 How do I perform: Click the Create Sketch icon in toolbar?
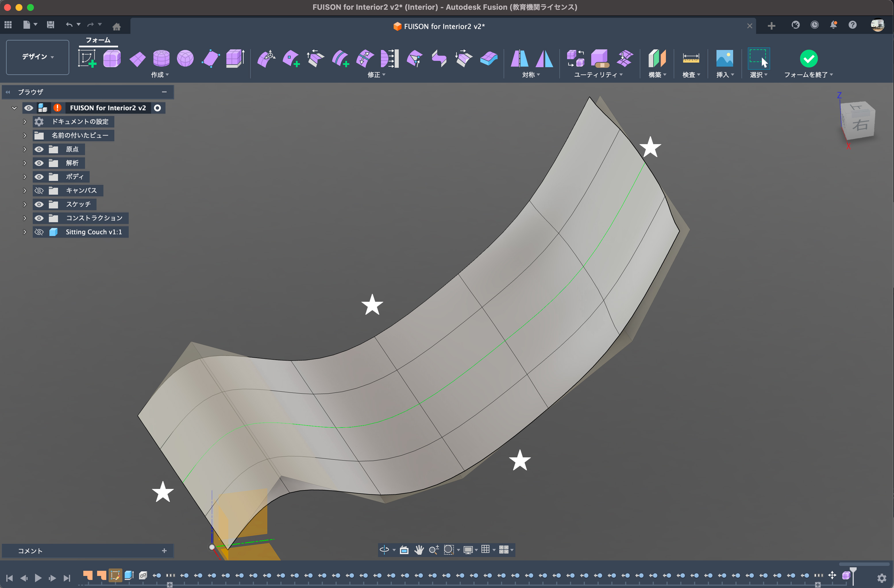pos(87,59)
